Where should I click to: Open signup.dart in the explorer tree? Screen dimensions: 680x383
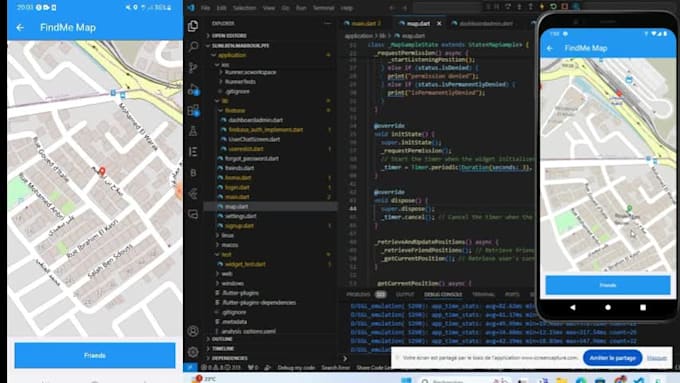tap(239, 226)
